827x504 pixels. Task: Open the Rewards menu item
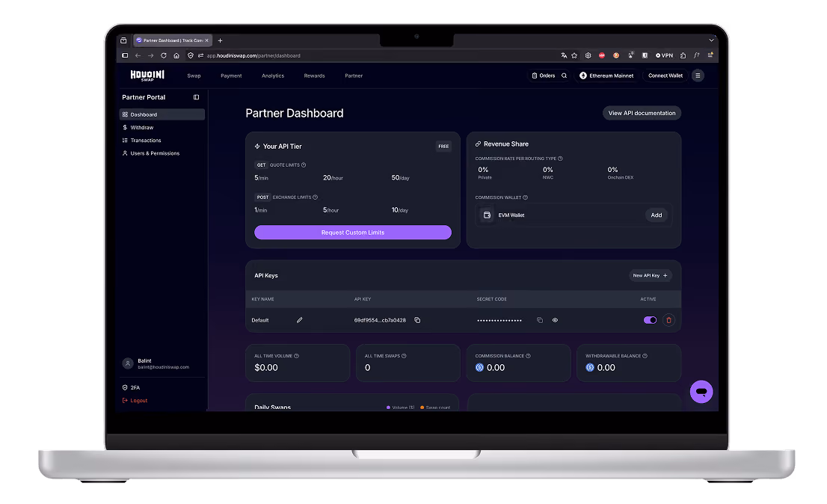click(x=314, y=76)
